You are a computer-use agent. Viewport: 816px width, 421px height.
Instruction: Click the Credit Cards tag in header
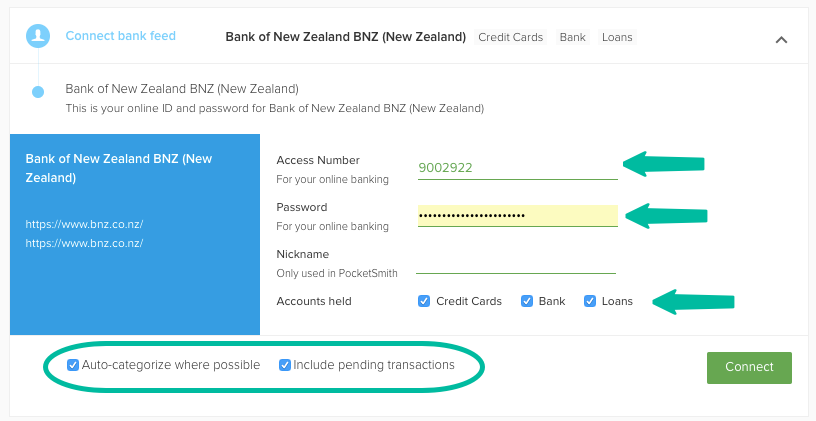[511, 37]
